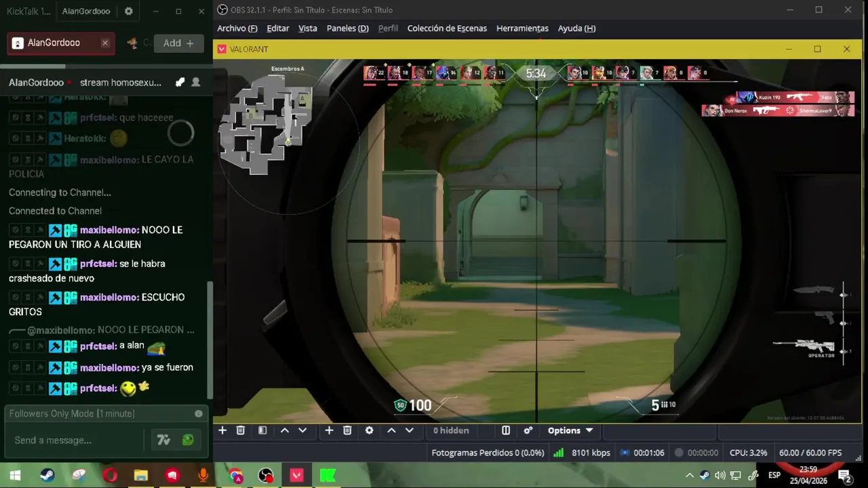Viewport: 868px width, 488px height.
Task: Open source properties gear icon
Action: (370, 430)
